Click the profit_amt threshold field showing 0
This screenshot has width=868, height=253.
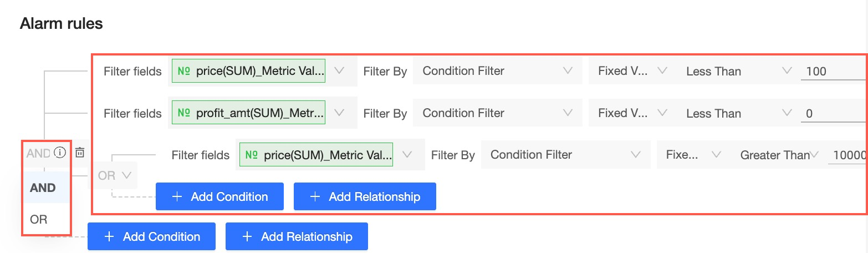click(831, 113)
